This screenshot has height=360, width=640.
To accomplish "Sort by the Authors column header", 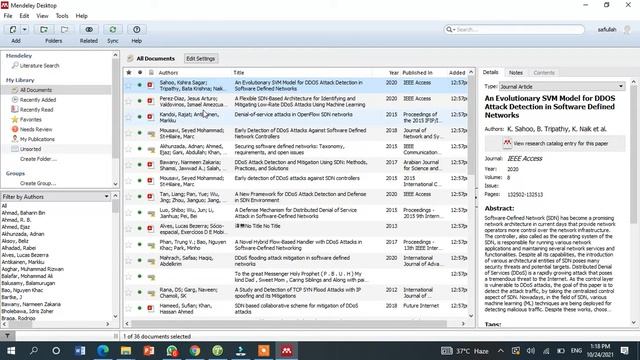I will click(x=168, y=73).
